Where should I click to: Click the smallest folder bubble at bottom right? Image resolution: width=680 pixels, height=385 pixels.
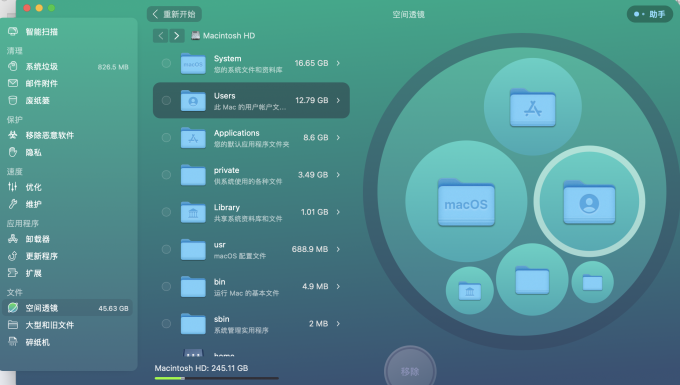(x=592, y=282)
